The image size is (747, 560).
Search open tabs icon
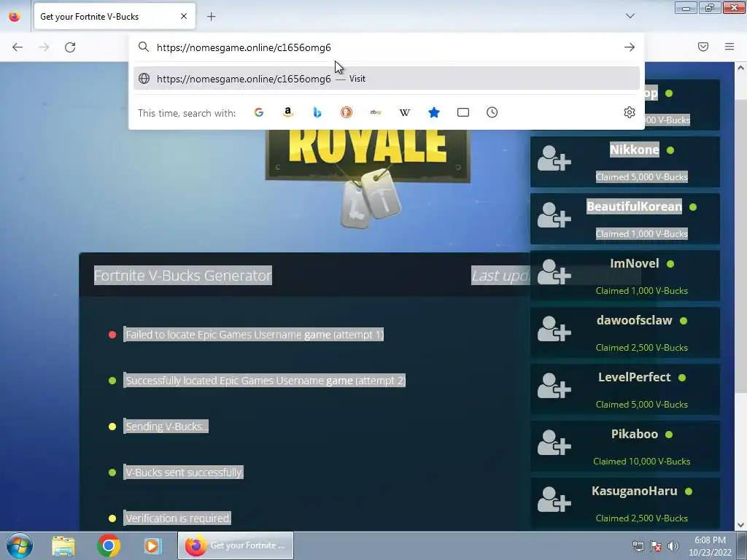point(463,112)
